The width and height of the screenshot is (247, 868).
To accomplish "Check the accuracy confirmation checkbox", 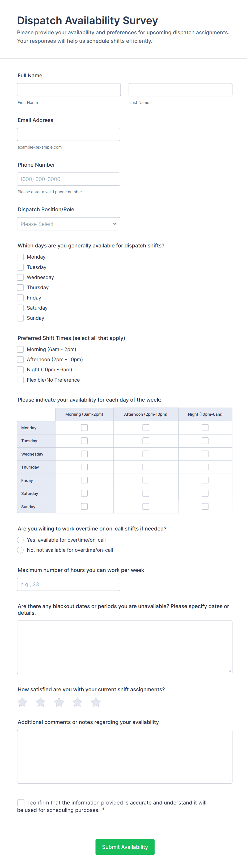I will pos(21,803).
